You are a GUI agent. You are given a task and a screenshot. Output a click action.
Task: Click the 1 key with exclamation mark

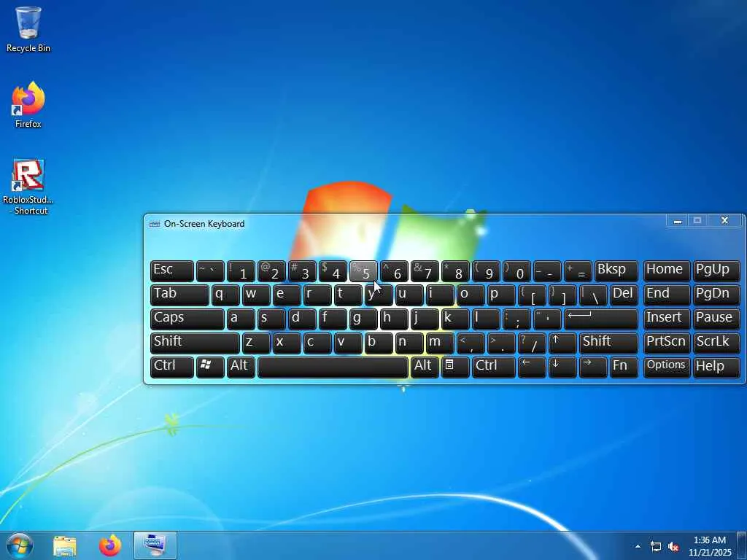[x=241, y=271]
